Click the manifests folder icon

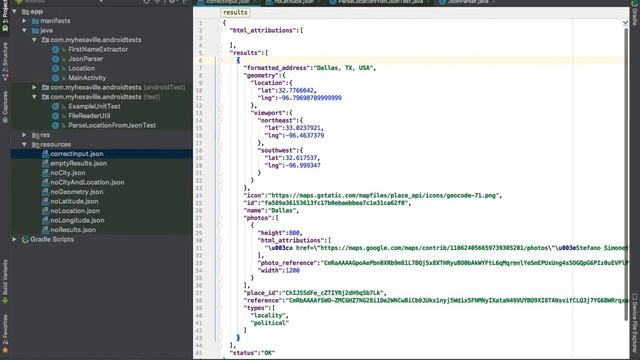point(36,21)
